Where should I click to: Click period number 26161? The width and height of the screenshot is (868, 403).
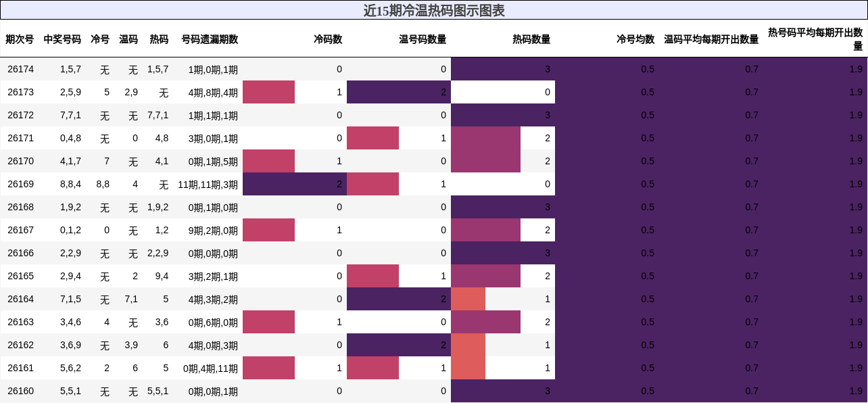point(20,368)
